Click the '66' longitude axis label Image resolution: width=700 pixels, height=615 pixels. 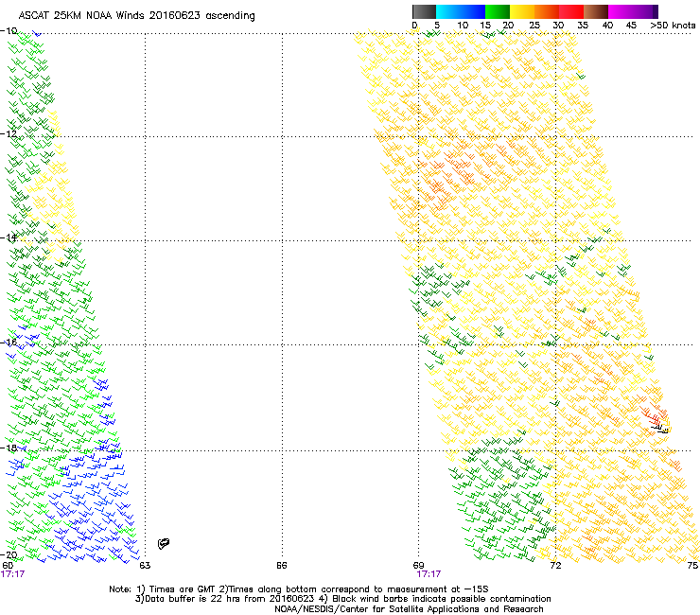click(x=281, y=566)
